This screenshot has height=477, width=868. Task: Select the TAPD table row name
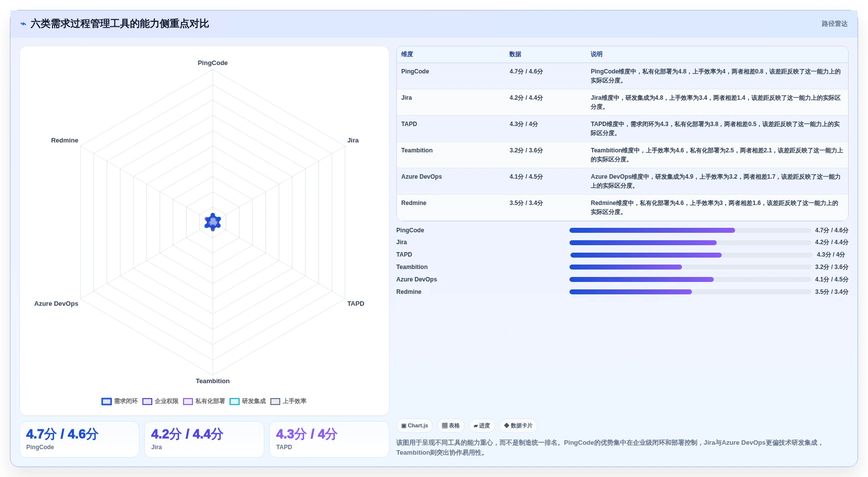point(409,124)
